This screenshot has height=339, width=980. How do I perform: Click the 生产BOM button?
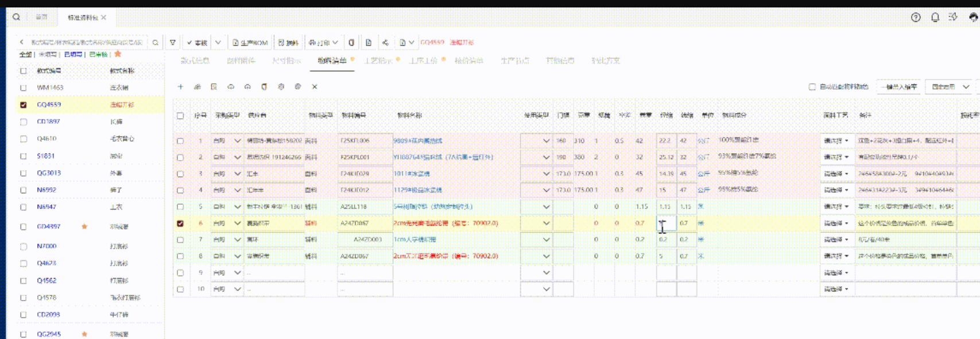click(x=250, y=42)
